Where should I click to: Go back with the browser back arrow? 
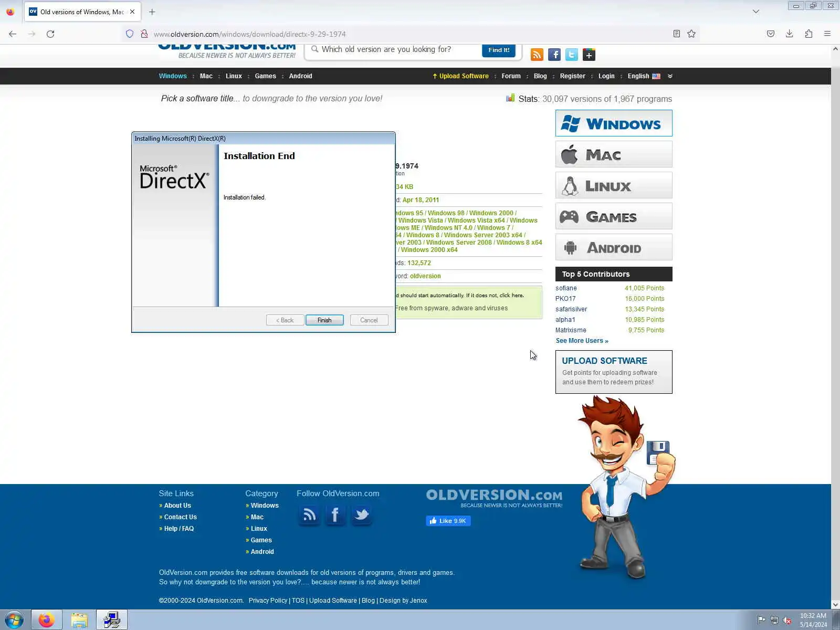click(13, 34)
